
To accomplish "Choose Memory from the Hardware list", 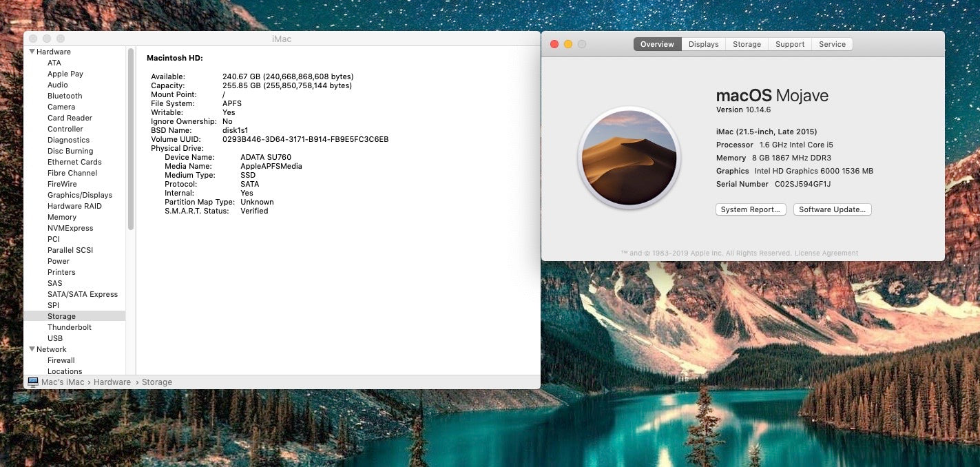I will click(x=62, y=217).
